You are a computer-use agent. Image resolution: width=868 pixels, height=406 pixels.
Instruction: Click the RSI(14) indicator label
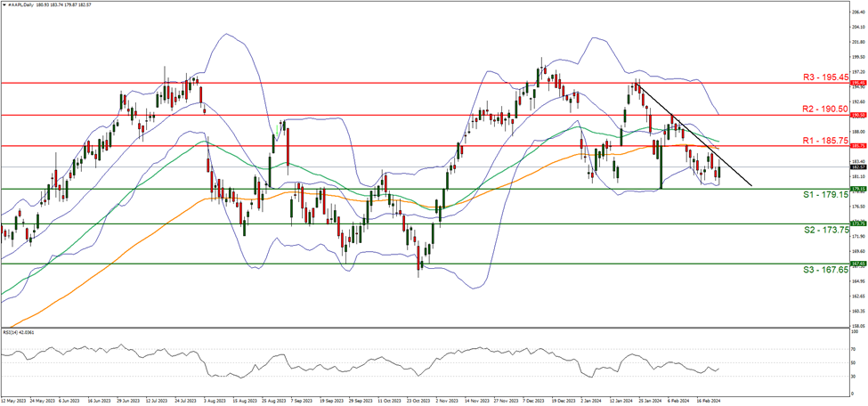coord(21,331)
